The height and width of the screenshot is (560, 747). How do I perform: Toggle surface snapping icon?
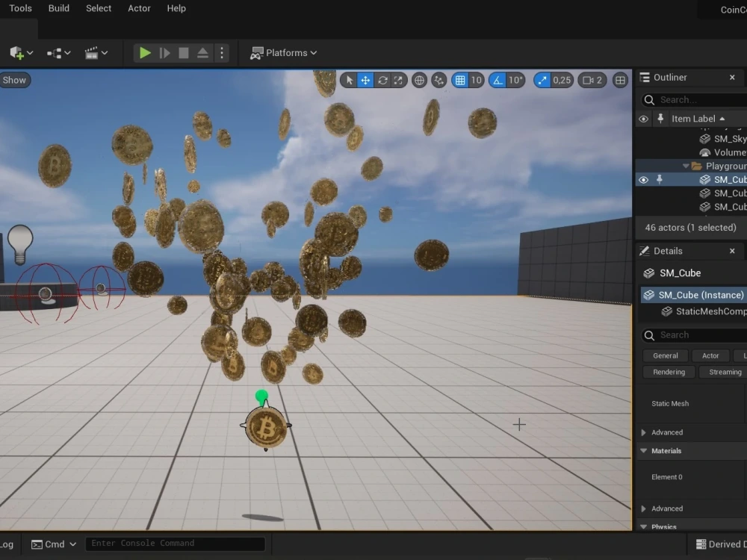(x=438, y=80)
